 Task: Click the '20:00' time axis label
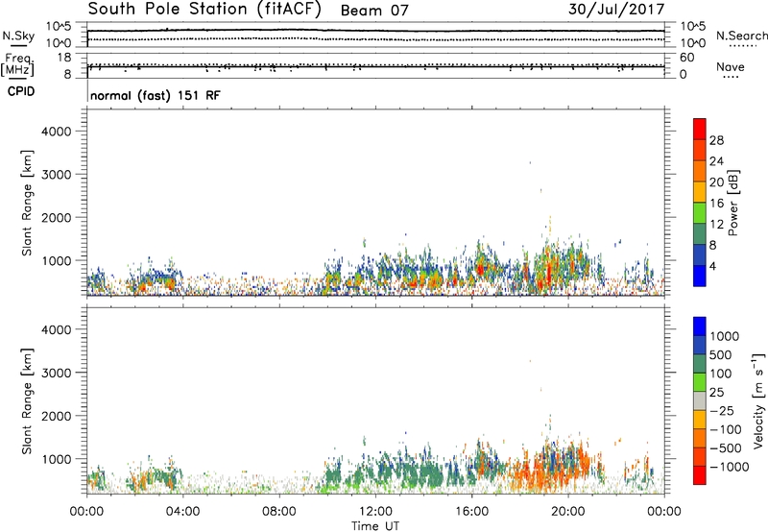(x=567, y=512)
